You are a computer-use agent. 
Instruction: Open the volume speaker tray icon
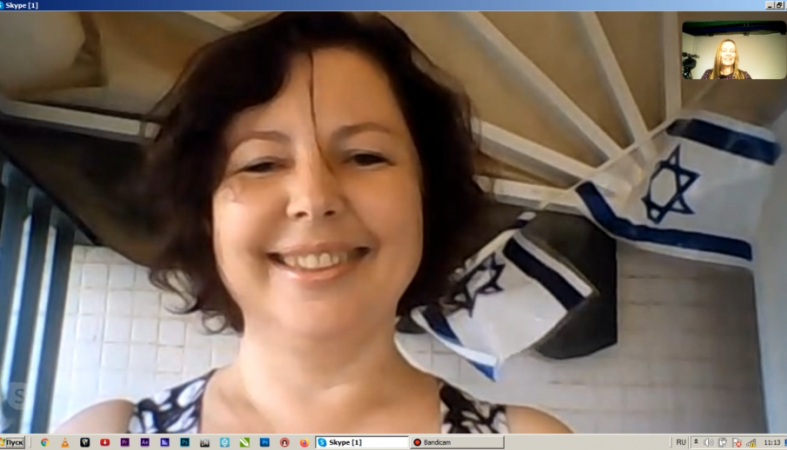[709, 442]
